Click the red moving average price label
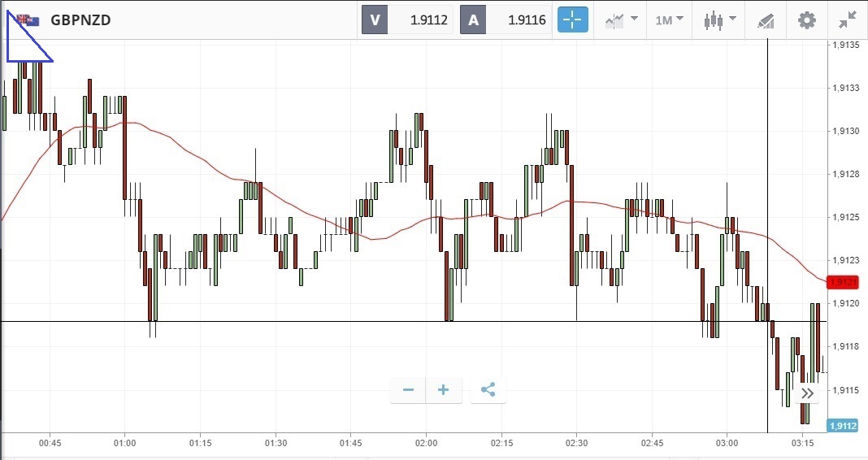The width and height of the screenshot is (868, 460). (843, 283)
